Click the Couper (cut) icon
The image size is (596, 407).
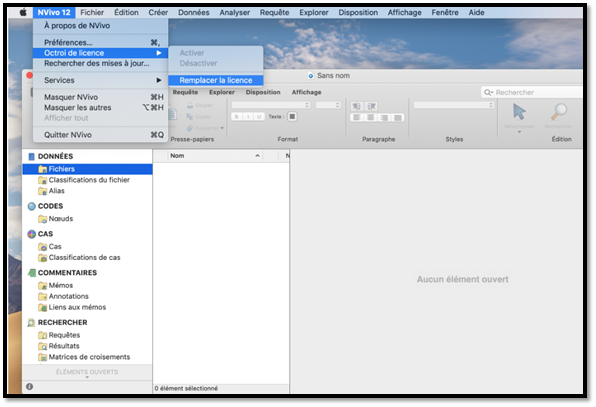(190, 105)
